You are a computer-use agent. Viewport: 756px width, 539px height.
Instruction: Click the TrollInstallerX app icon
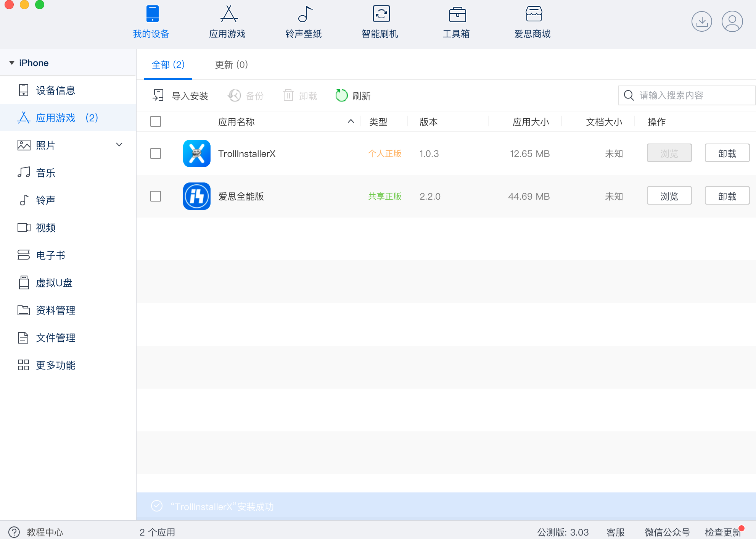(197, 153)
